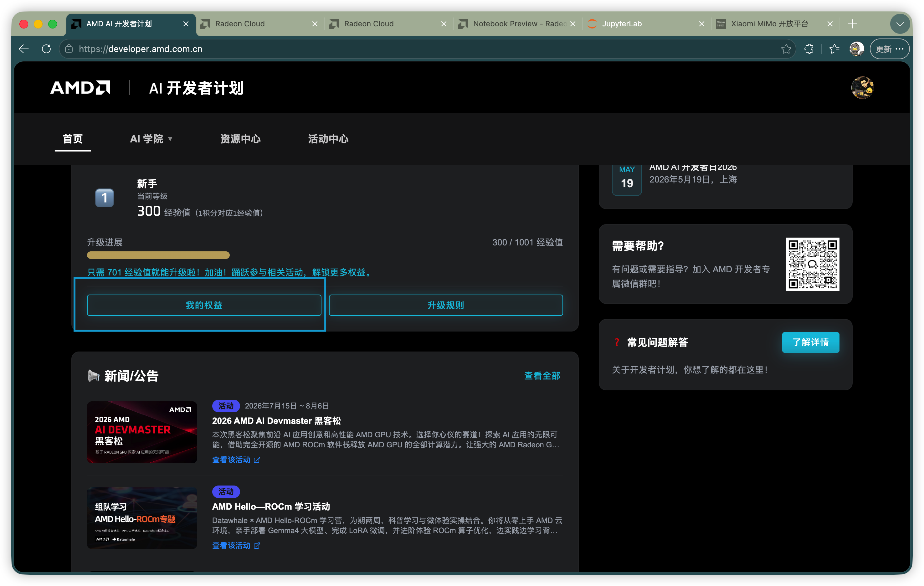Open external link icon for Hello-ROCm activity
Screen dimensions: 924x586
tap(257, 545)
